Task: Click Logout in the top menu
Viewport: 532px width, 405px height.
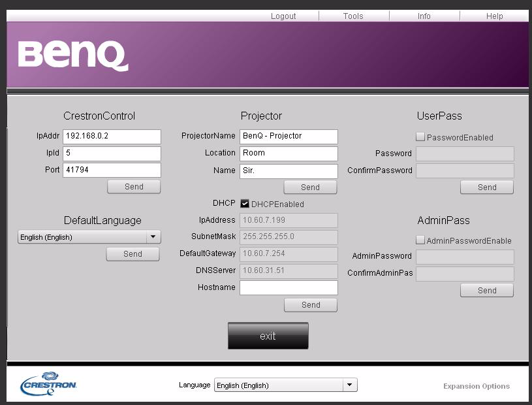Action: (283, 16)
